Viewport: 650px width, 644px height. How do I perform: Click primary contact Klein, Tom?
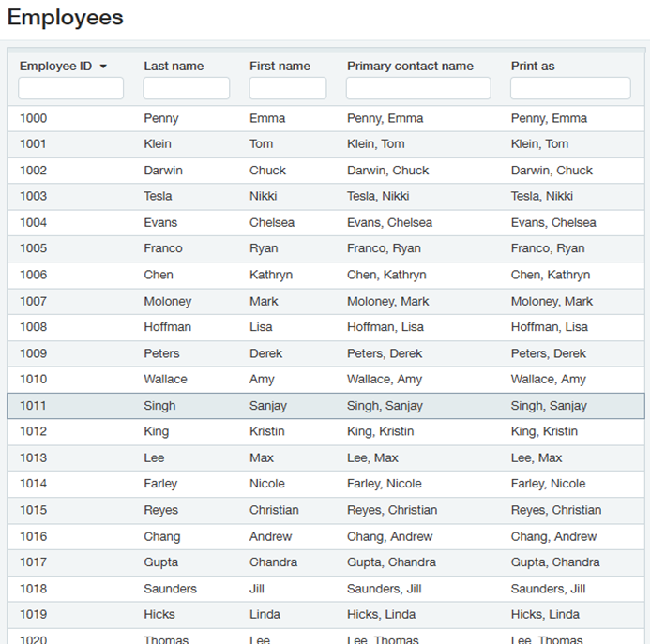(x=375, y=144)
